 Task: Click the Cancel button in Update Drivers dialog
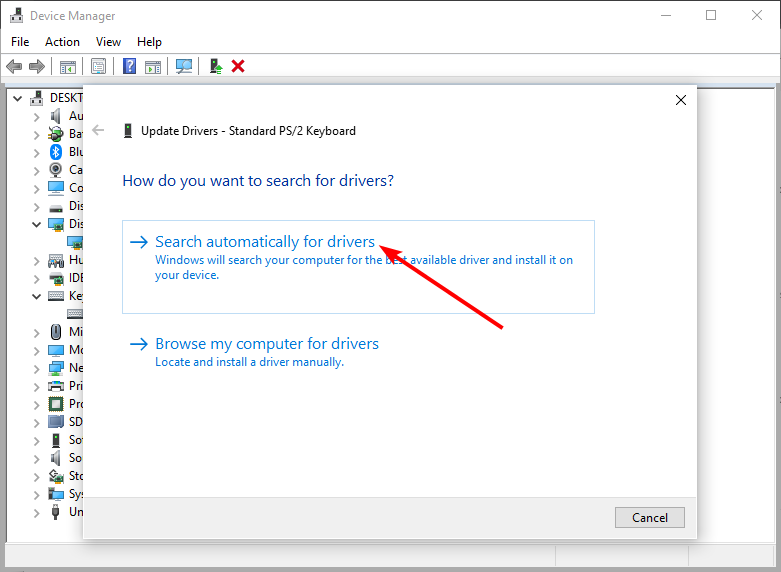tap(650, 517)
